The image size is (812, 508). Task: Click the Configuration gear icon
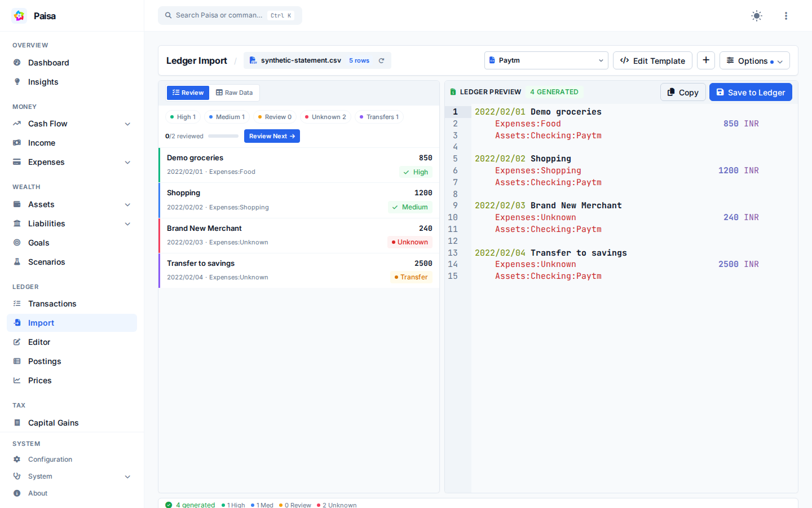17,459
